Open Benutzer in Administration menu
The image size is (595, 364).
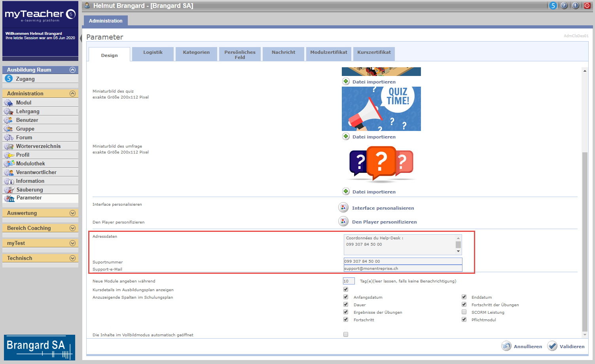27,120
